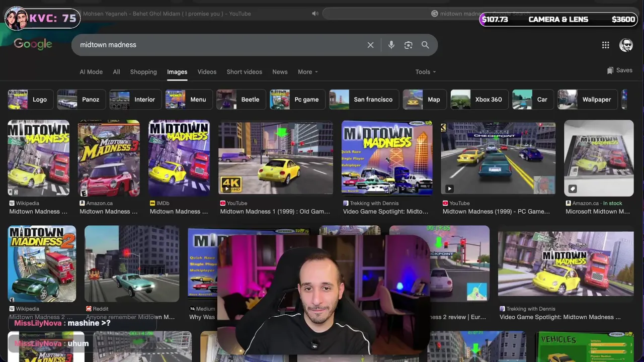Select the Images tab

coord(177,72)
